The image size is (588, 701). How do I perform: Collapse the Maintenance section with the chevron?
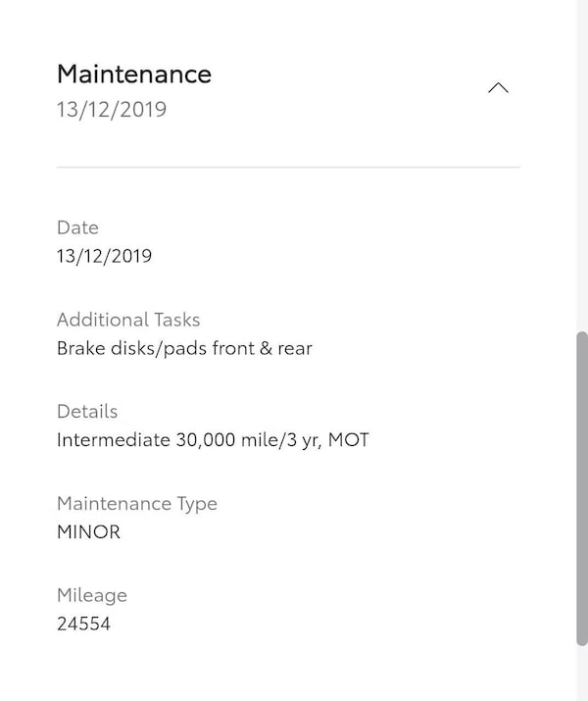pyautogui.click(x=498, y=88)
